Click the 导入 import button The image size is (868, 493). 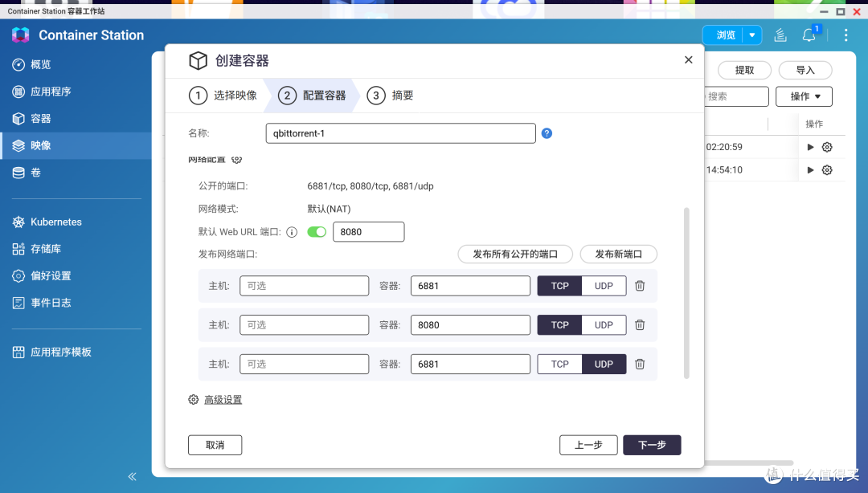click(x=805, y=71)
